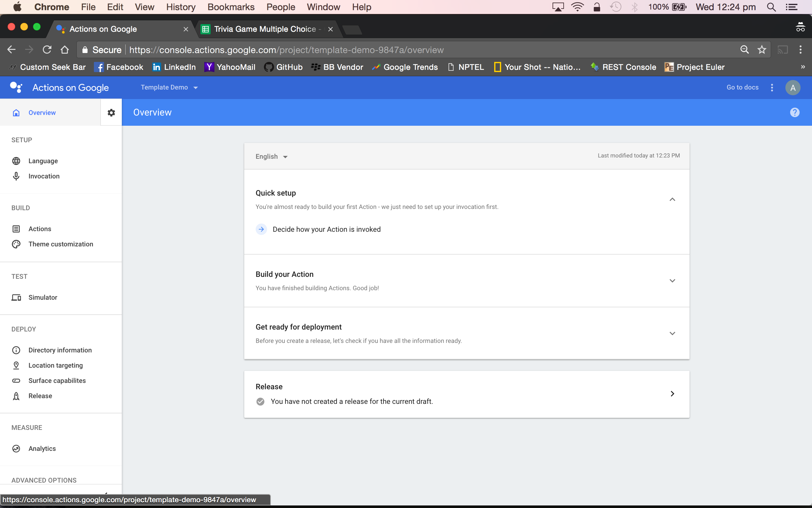Open the three-dot menu beside Go to docs
This screenshot has width=812, height=508.
pos(772,87)
